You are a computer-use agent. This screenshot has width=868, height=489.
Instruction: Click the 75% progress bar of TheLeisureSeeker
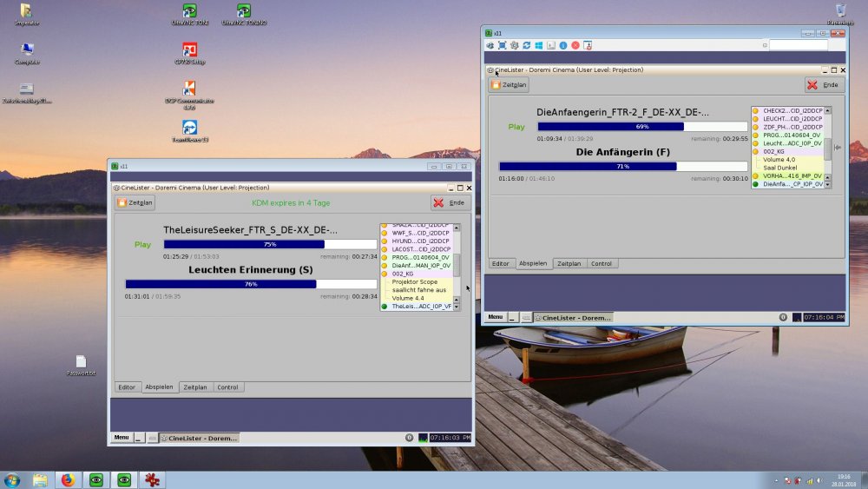[x=270, y=245]
